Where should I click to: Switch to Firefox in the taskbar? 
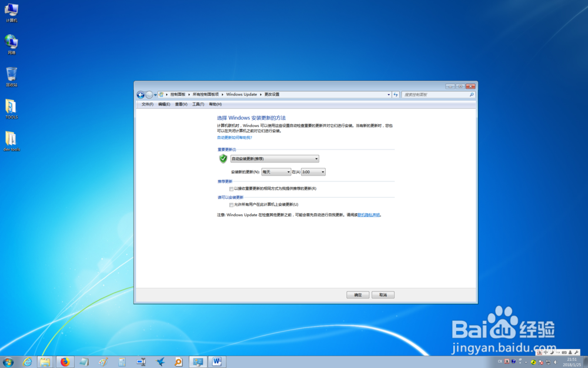click(x=65, y=362)
